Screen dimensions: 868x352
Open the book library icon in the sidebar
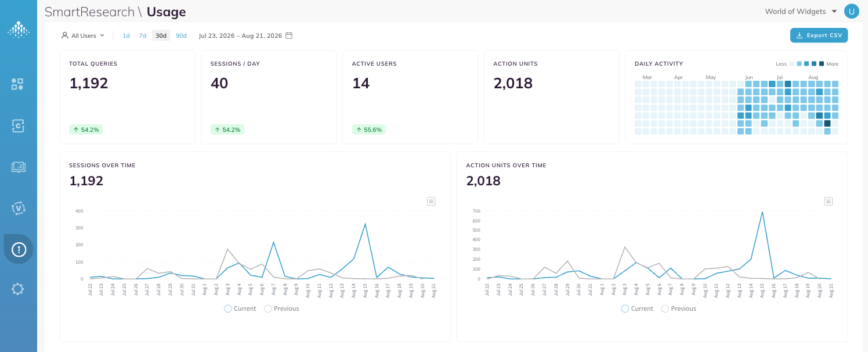click(18, 167)
